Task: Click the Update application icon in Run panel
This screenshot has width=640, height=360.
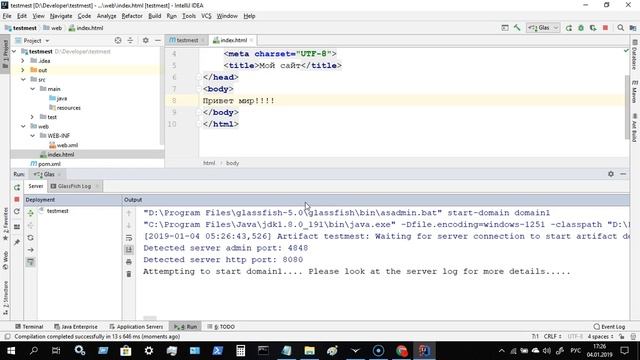Action: click(17, 211)
